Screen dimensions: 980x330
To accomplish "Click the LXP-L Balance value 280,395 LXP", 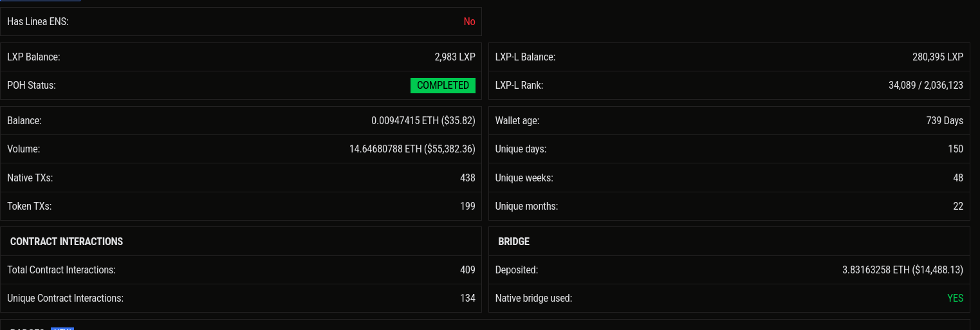I will point(937,57).
